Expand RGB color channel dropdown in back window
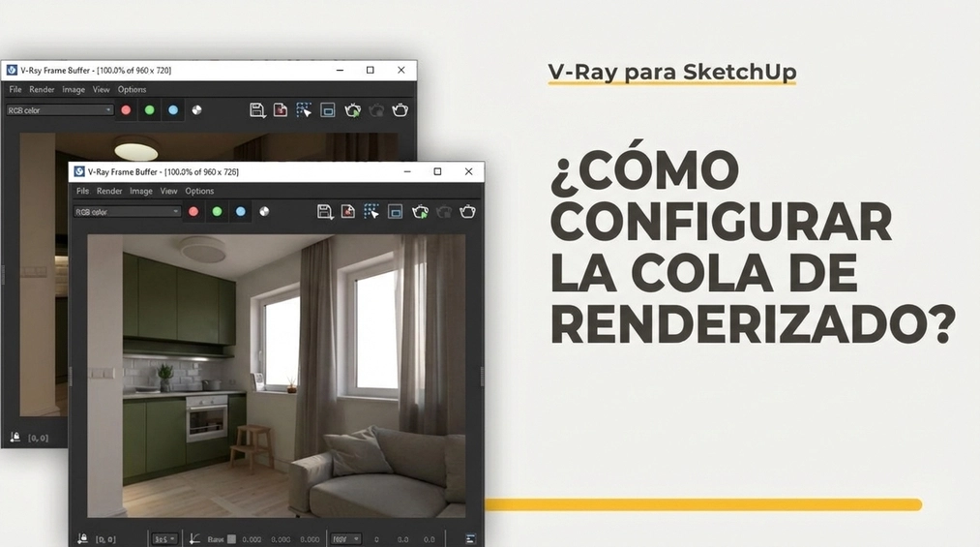The height and width of the screenshot is (547, 980). tap(59, 110)
